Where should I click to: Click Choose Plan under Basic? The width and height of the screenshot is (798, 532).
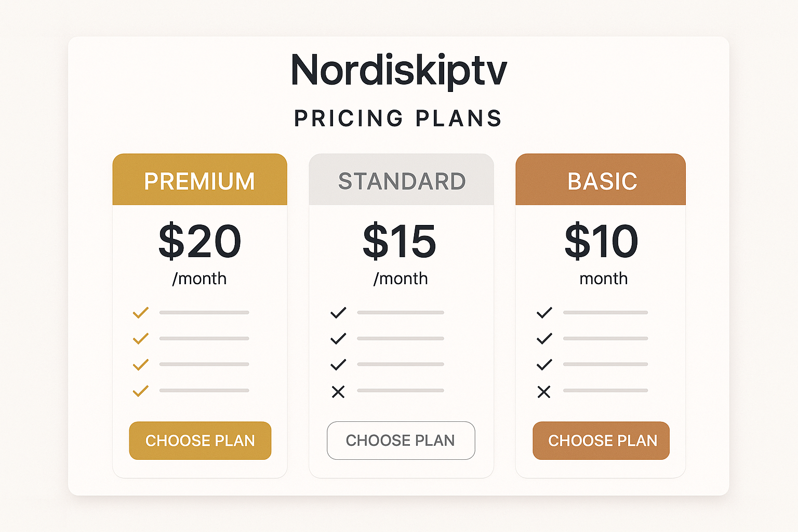coord(601,441)
